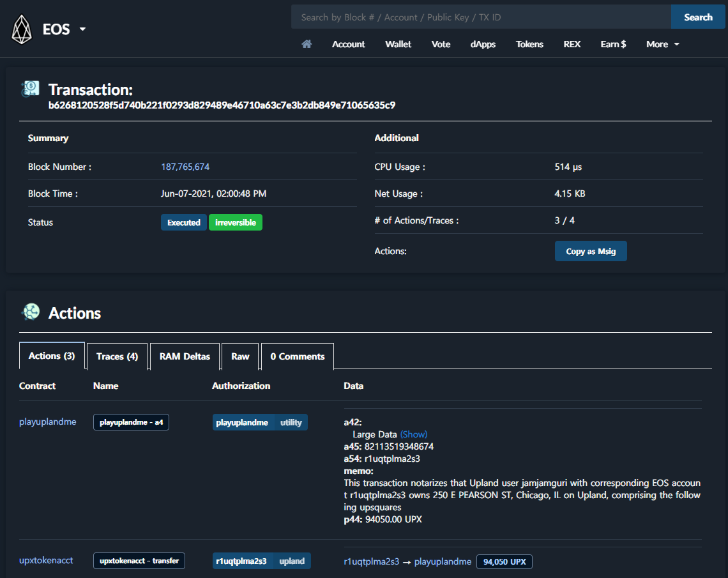Open recipient playuplandme account link
Viewport: 728px width, 578px height.
pos(443,561)
